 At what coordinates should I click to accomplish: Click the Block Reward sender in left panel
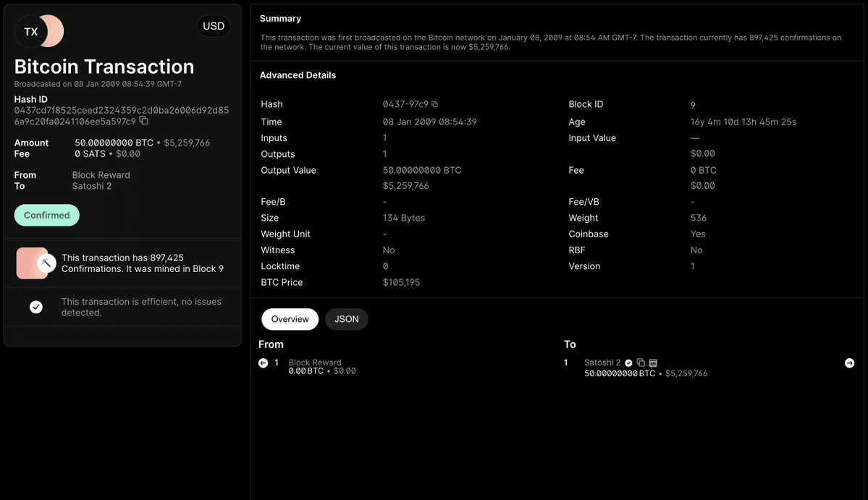coord(101,175)
